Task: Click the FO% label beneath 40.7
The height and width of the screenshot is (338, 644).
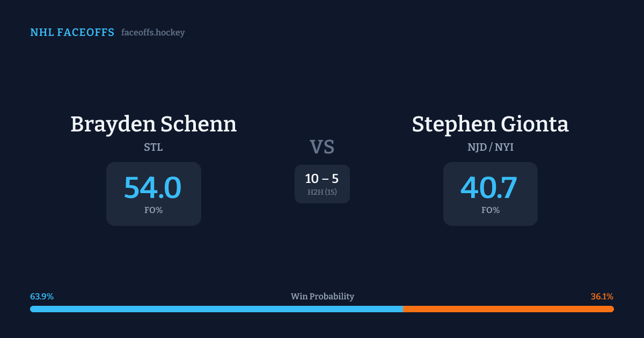Action: [491, 210]
